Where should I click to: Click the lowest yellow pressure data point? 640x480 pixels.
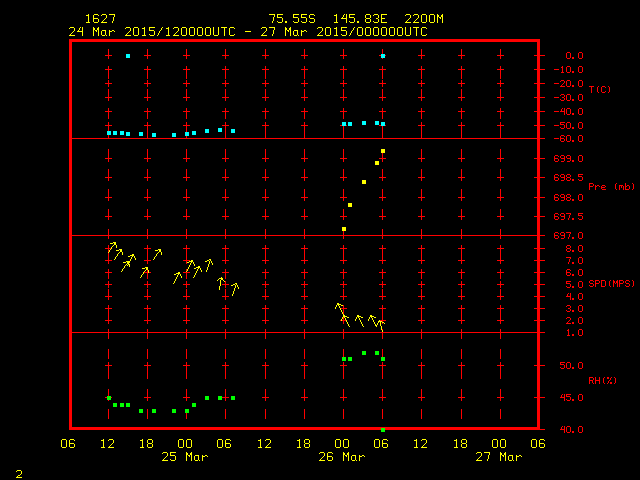pyautogui.click(x=344, y=229)
